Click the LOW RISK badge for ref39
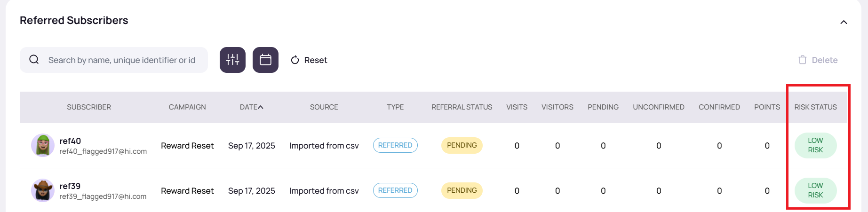 (815, 190)
